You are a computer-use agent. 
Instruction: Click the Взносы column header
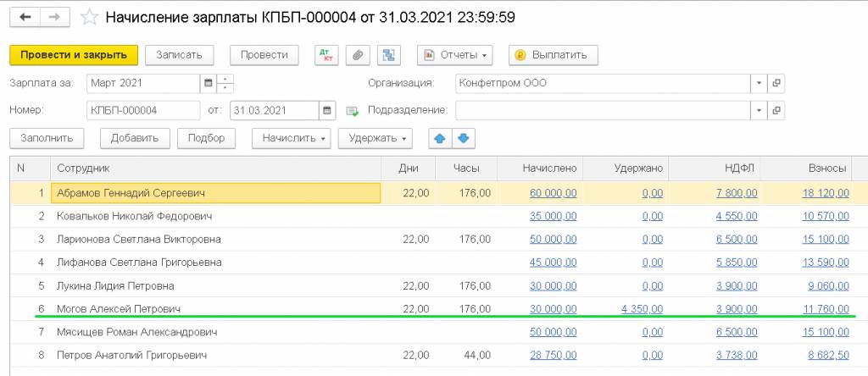[807, 168]
